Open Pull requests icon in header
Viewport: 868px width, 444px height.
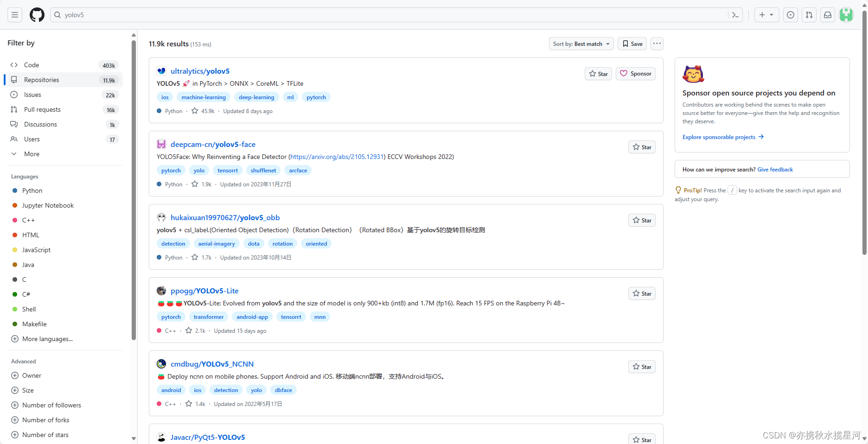(809, 15)
